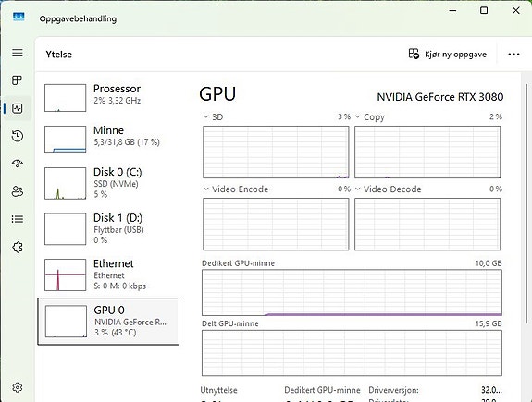Open the Details list icon in sidebar

(18, 219)
